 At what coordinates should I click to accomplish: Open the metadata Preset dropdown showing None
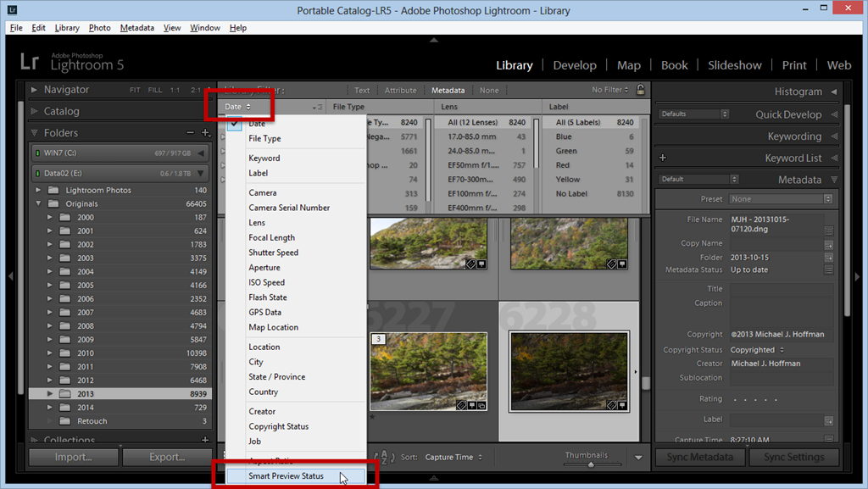[x=781, y=199]
